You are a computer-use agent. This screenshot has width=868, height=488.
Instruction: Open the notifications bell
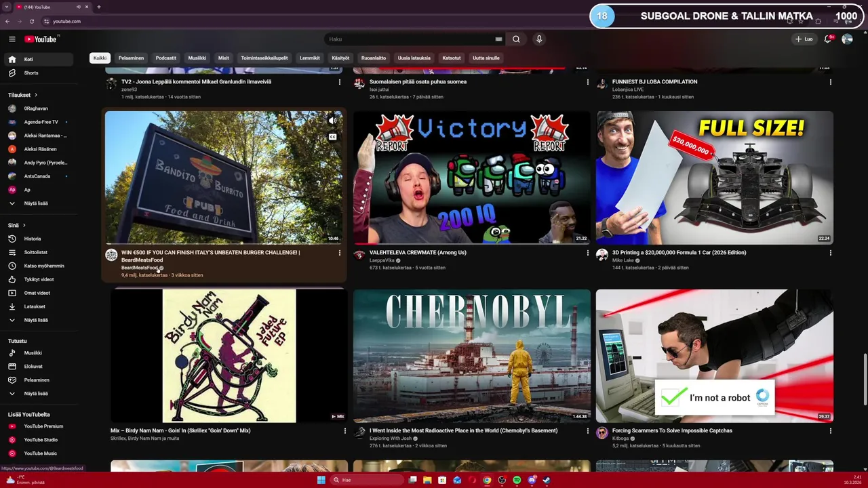[828, 39]
